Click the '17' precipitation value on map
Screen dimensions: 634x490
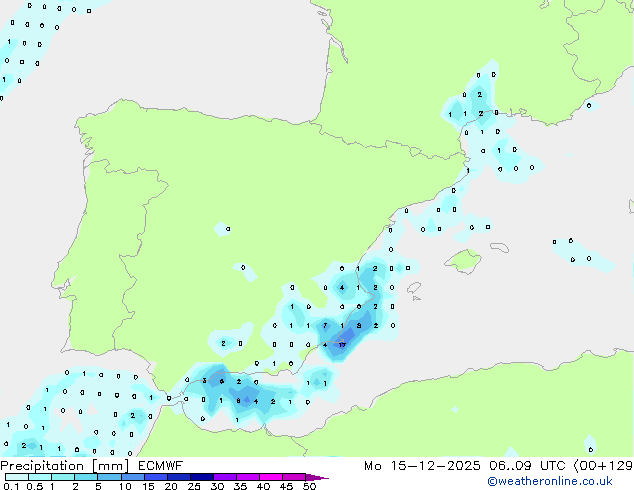(x=342, y=345)
